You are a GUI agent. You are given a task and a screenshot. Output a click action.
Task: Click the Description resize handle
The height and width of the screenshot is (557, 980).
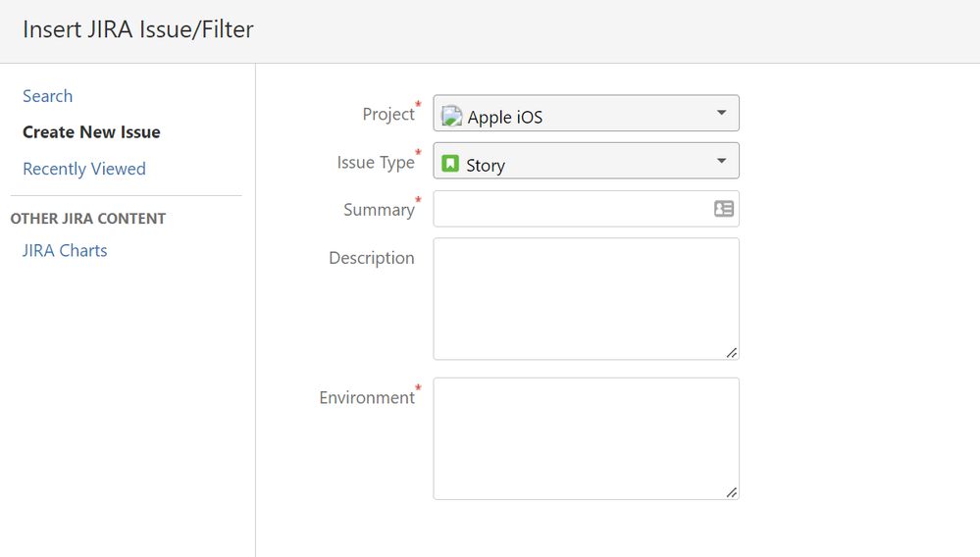tap(731, 353)
